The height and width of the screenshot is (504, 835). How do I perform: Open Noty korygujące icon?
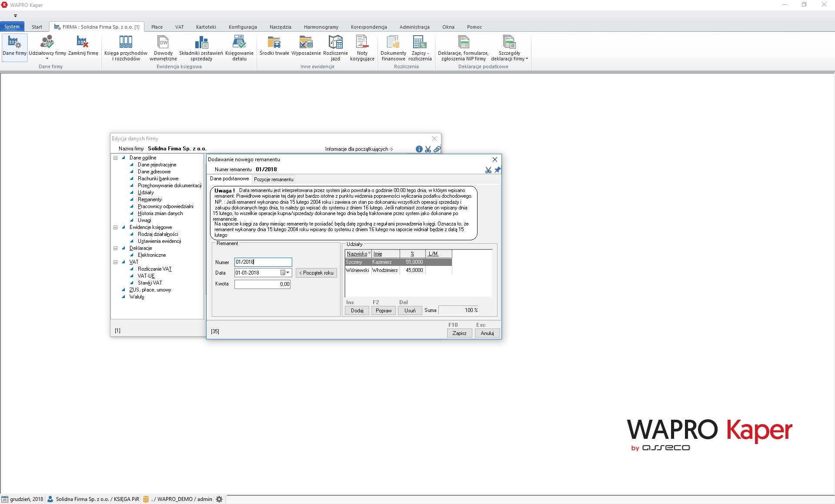click(x=362, y=48)
